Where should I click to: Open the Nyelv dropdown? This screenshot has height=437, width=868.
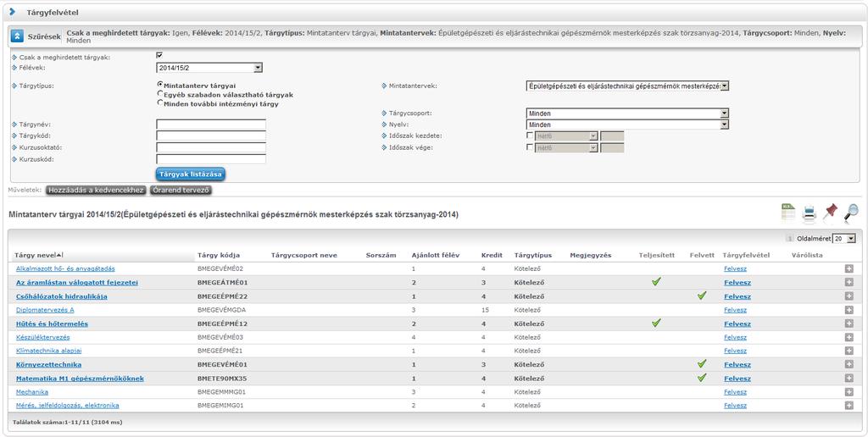tap(627, 125)
